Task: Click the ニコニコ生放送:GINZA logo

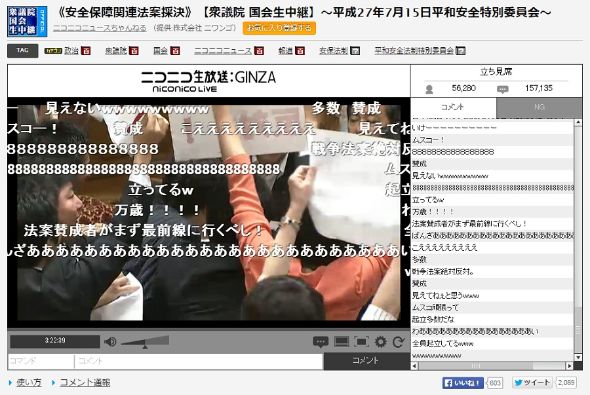Action: click(208, 81)
